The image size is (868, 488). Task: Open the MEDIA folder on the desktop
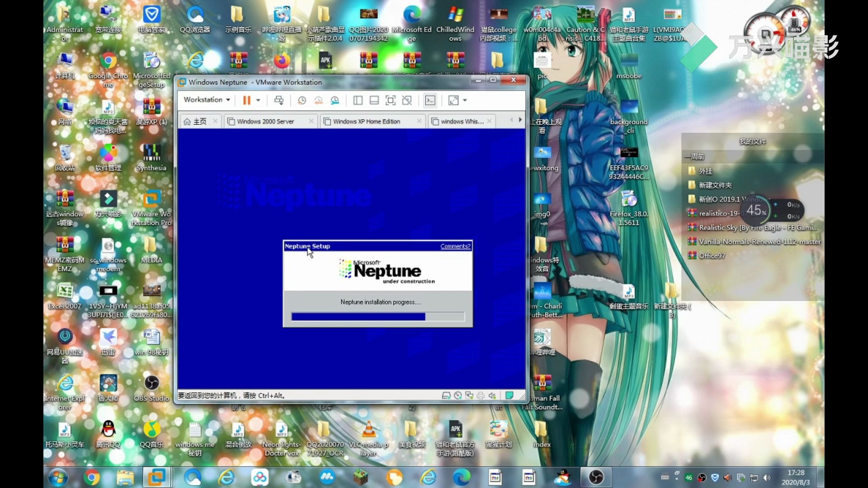[151, 249]
